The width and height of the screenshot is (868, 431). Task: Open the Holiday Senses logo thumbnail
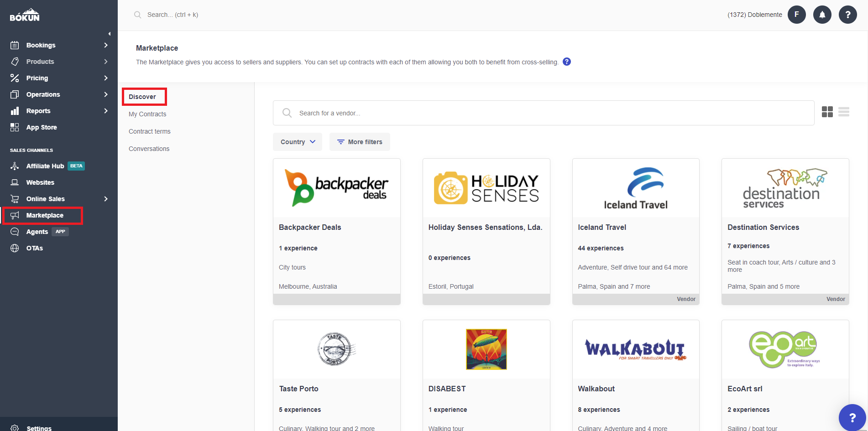(x=486, y=188)
